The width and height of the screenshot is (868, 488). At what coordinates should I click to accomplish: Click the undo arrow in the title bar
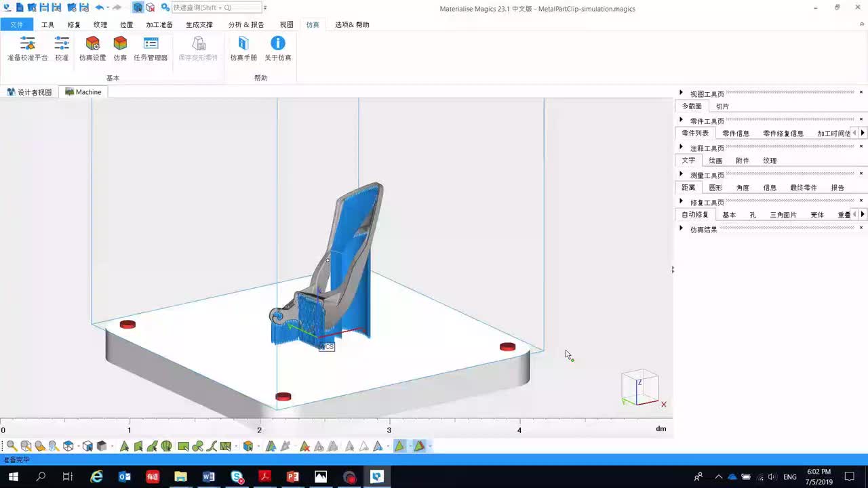[100, 7]
